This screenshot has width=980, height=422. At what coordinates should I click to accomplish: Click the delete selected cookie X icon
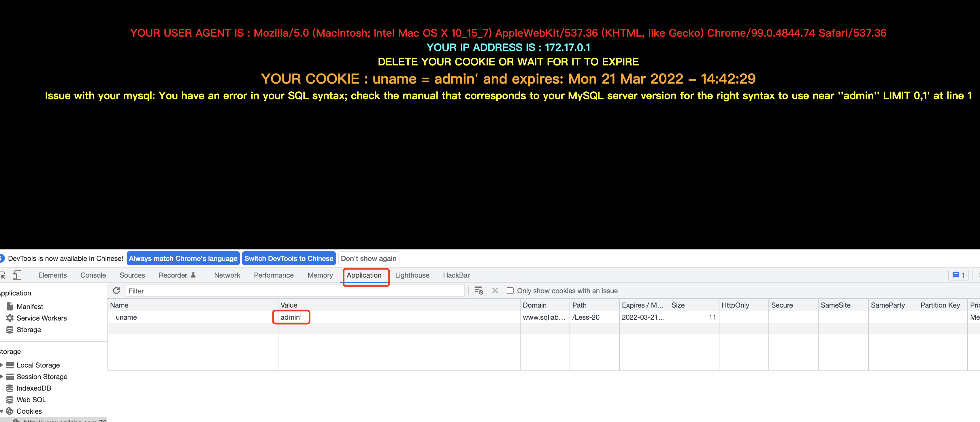(495, 291)
